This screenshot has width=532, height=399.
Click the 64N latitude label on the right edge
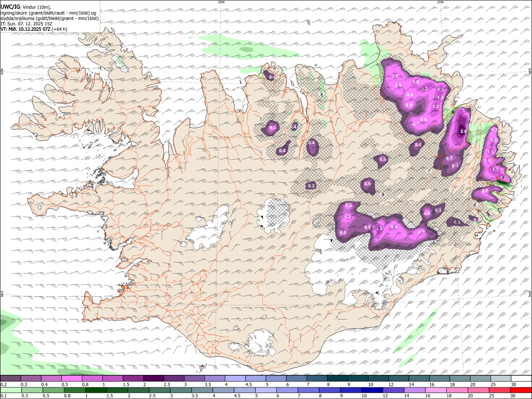click(530, 293)
